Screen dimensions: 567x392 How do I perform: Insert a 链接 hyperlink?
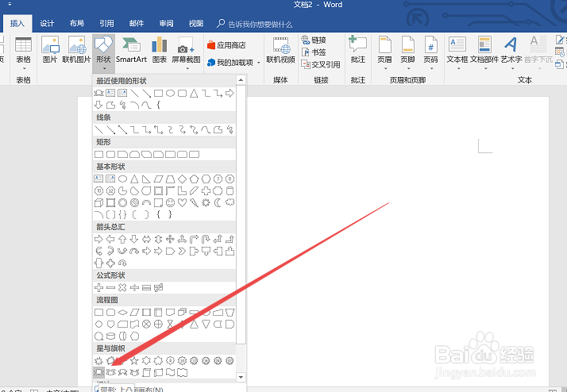pyautogui.click(x=314, y=40)
